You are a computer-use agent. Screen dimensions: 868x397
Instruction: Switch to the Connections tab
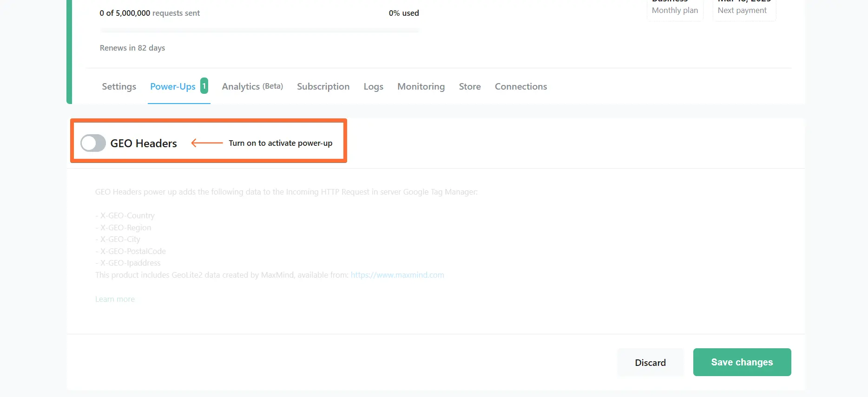(521, 86)
